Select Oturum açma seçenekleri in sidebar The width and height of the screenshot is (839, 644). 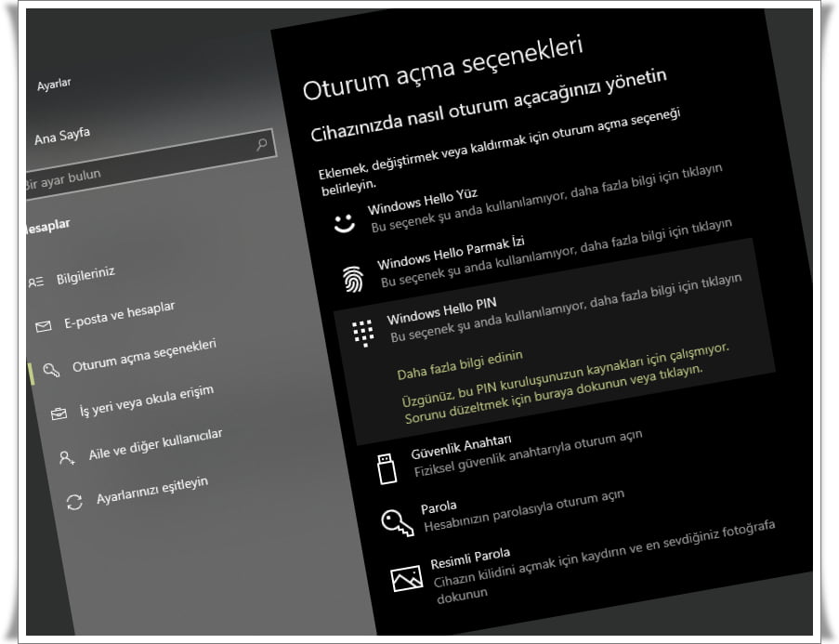point(144,356)
